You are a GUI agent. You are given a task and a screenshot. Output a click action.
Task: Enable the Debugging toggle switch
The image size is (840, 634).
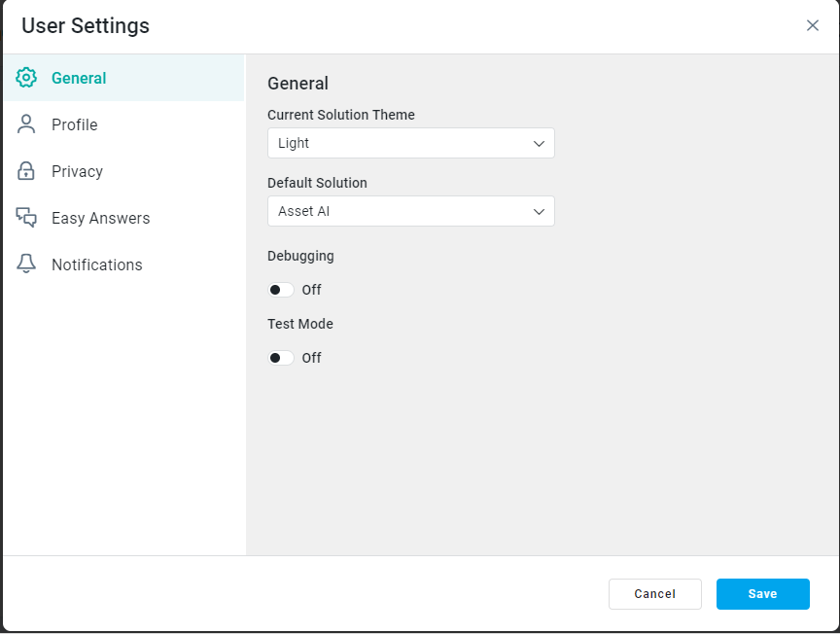(281, 290)
